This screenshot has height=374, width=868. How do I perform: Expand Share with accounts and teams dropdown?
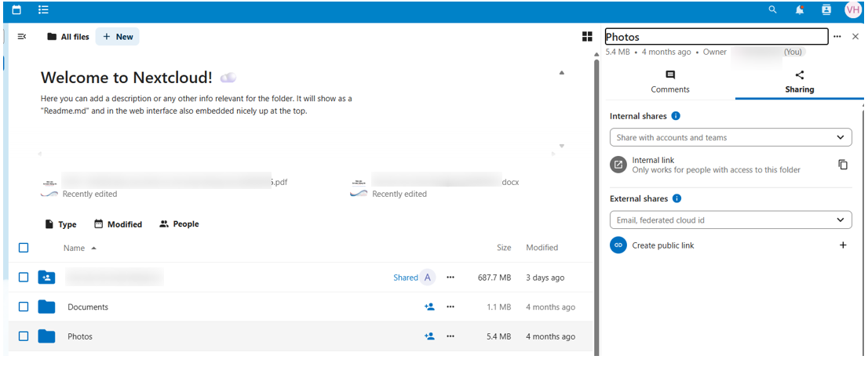coord(841,137)
